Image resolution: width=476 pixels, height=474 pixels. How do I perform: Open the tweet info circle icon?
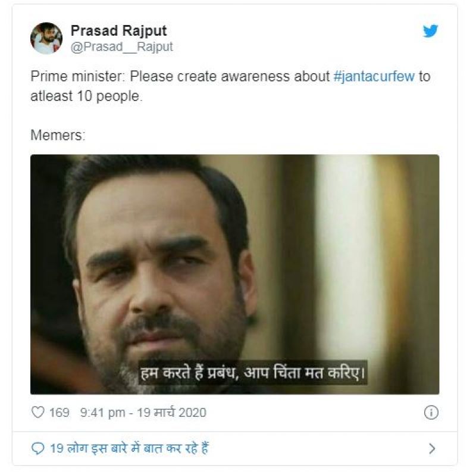coord(431,412)
